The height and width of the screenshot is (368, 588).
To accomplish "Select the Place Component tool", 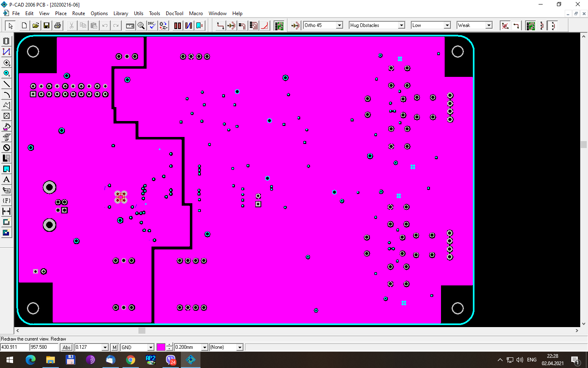I will [7, 41].
